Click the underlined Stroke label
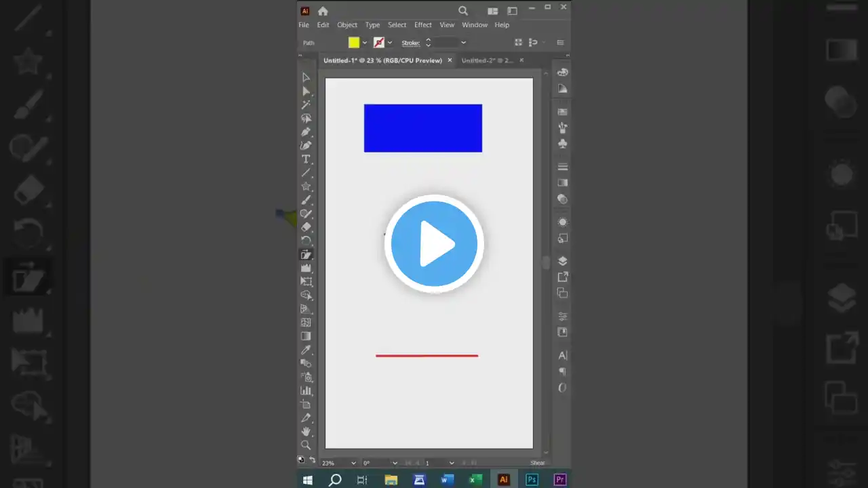The height and width of the screenshot is (488, 868). click(411, 43)
